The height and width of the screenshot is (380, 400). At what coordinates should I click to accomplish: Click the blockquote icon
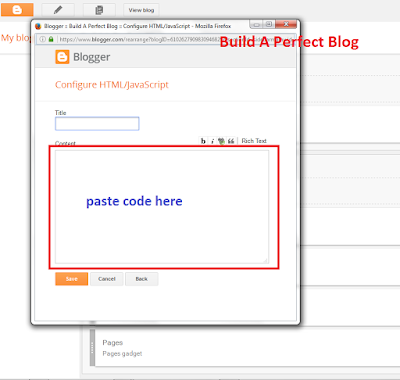pyautogui.click(x=231, y=141)
